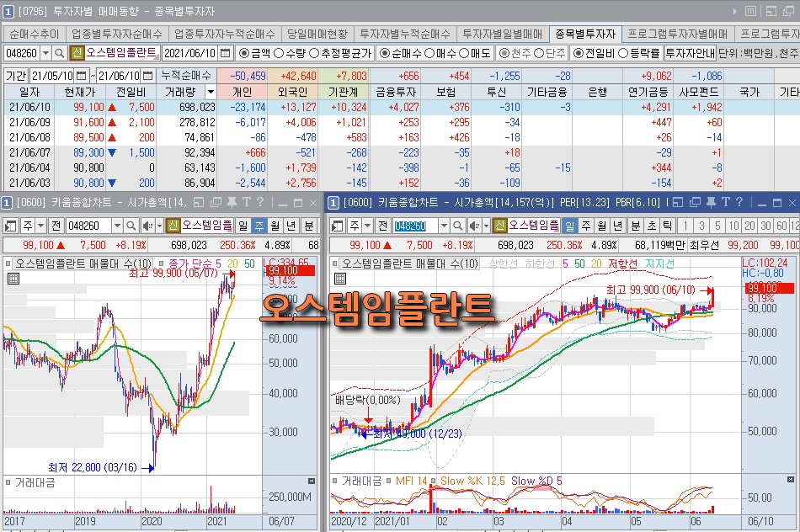Screen dimensions: 800x532
Task: Switch to 당일매매현황 tab
Action: (317, 35)
